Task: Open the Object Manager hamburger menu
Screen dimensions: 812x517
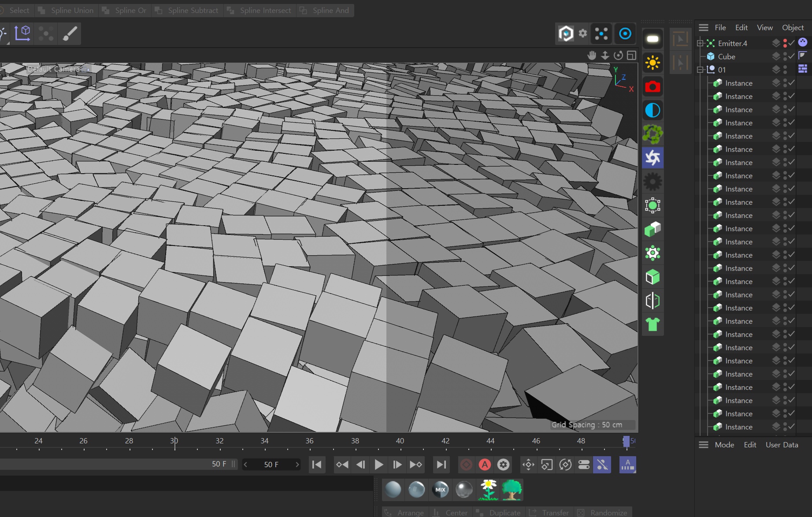Action: pos(704,27)
